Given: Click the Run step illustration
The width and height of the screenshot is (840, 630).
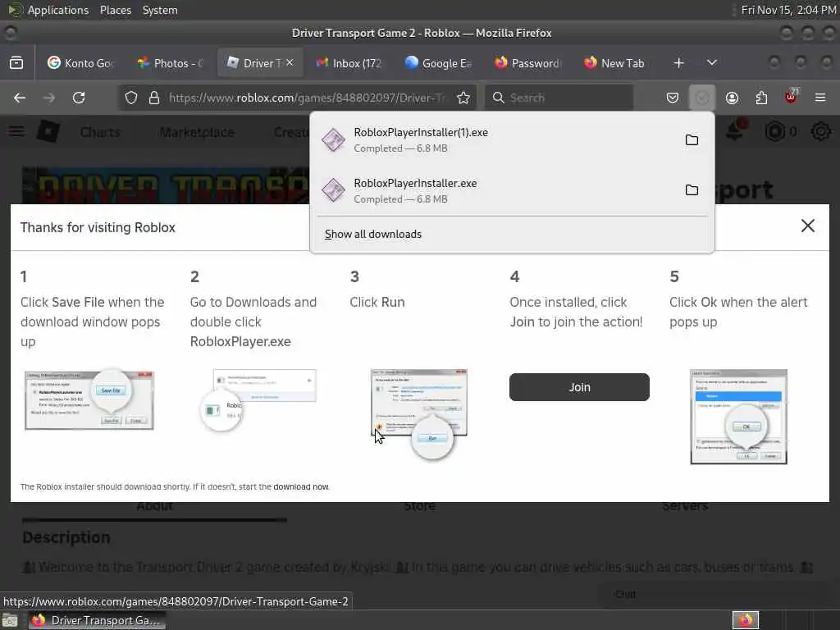Looking at the screenshot, I should [x=419, y=413].
